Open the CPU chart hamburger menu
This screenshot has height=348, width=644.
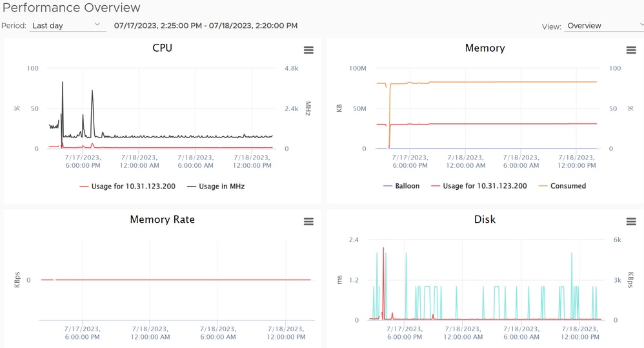coord(308,50)
